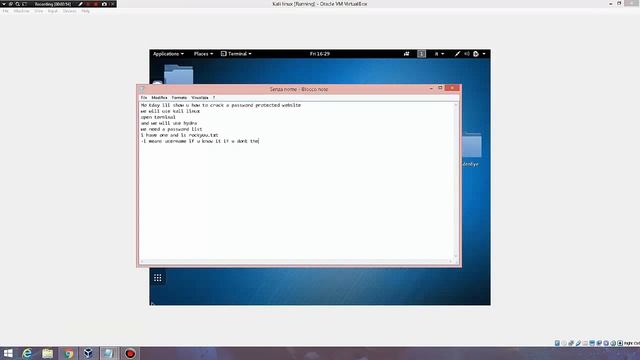Click VirtualBox hard disk activity status icon
The image size is (640, 360).
point(557,343)
